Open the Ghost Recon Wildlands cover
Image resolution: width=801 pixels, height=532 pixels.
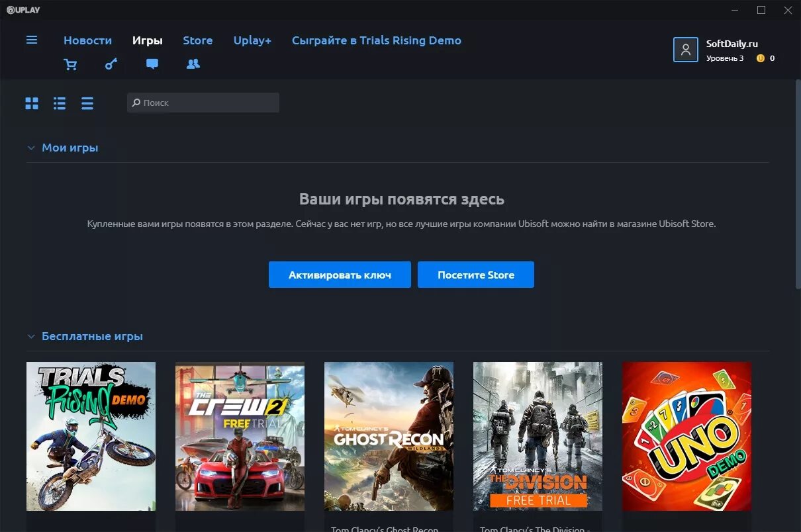pyautogui.click(x=389, y=436)
